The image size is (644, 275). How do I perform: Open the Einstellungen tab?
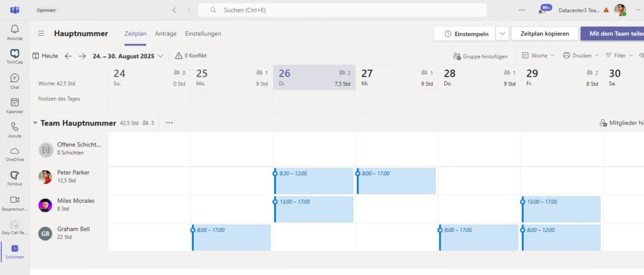click(x=202, y=33)
